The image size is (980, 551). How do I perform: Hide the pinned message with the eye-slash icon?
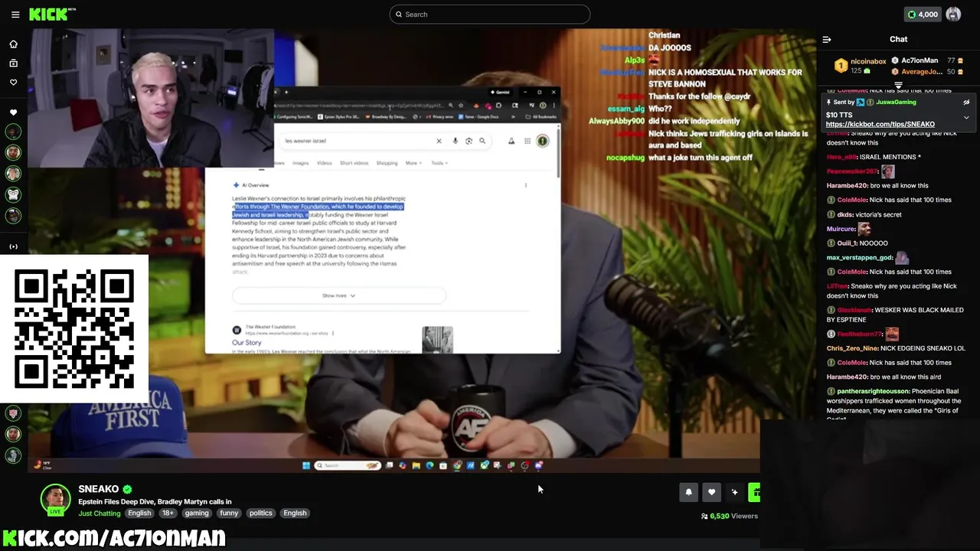pyautogui.click(x=966, y=102)
